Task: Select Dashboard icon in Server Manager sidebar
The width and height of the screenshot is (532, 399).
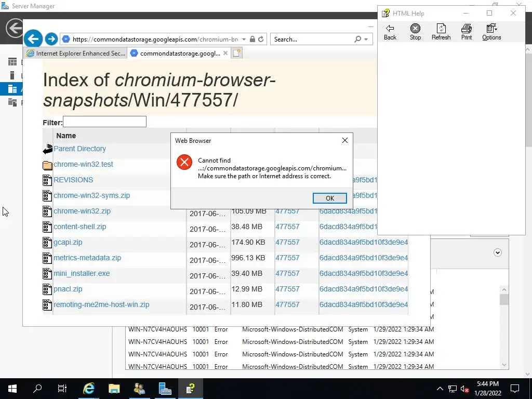Action: click(x=12, y=62)
